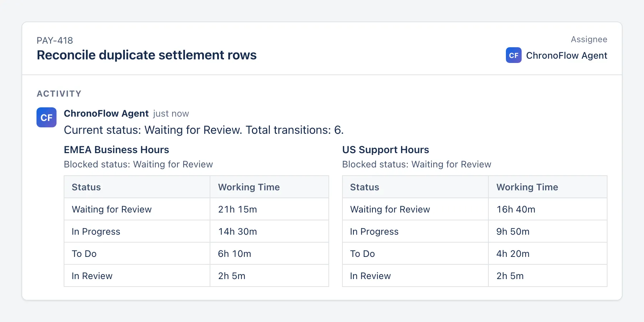Click the 'just now' comment timestamp
644x322 pixels.
(x=171, y=114)
